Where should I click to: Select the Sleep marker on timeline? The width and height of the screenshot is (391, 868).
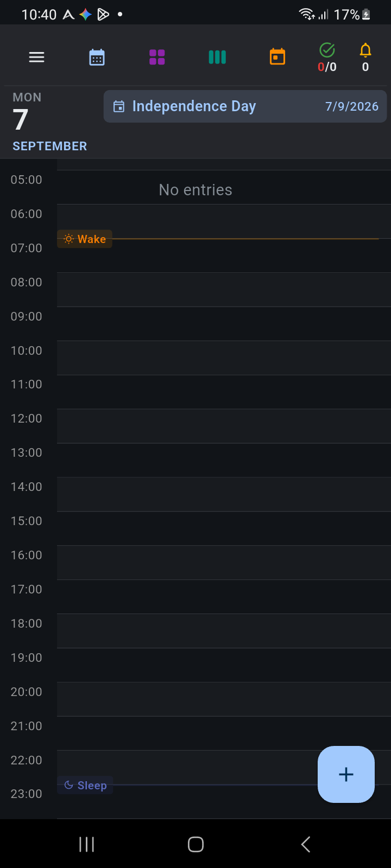coord(85,785)
